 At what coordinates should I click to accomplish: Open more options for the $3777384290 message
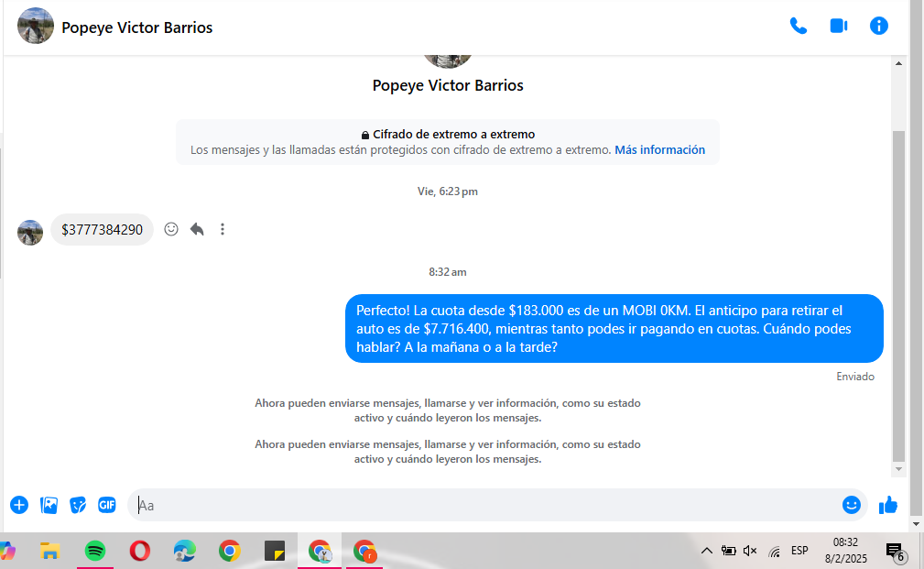[223, 229]
